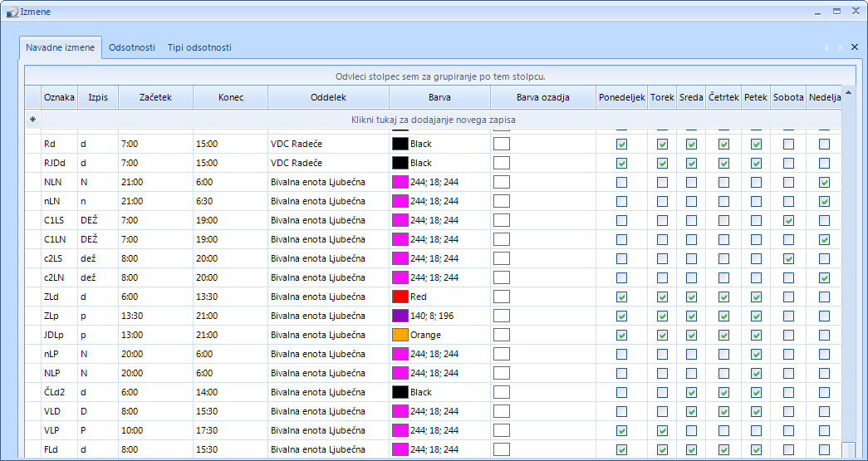Uncheck Nedelja for the NLN row
868x461 pixels.
(824, 182)
